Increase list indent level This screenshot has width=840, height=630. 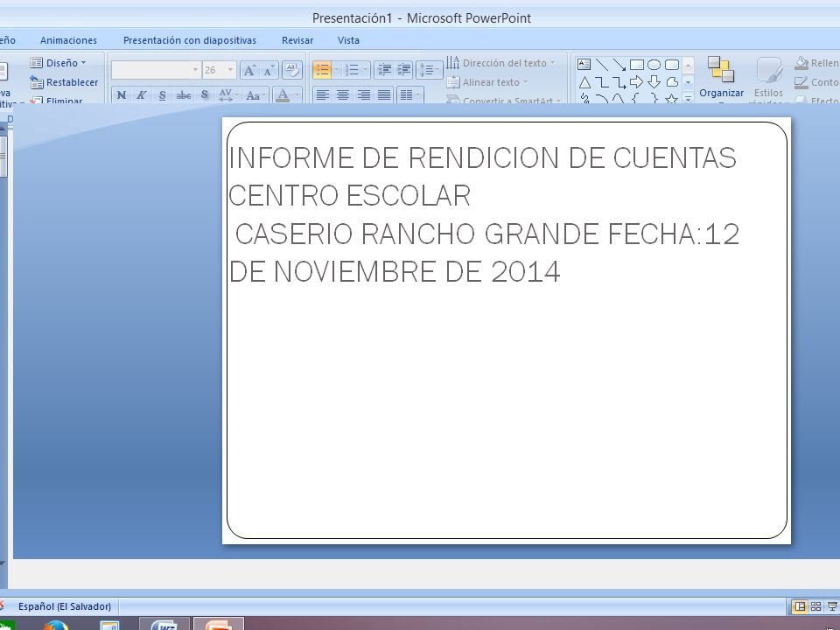[403, 70]
